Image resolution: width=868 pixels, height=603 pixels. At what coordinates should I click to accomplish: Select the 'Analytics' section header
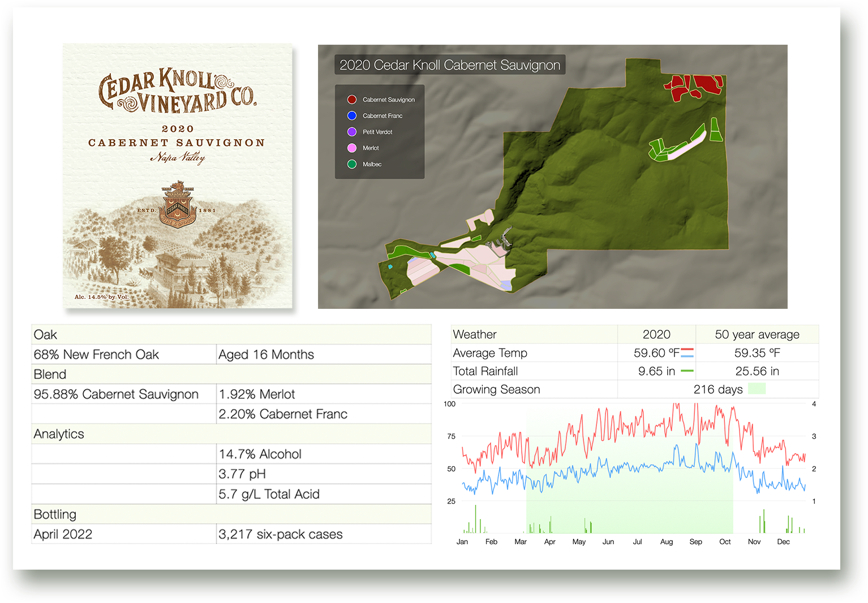click(x=231, y=434)
